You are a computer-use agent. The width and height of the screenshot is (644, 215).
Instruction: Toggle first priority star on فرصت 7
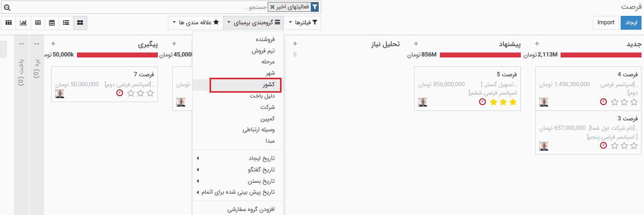150,93
